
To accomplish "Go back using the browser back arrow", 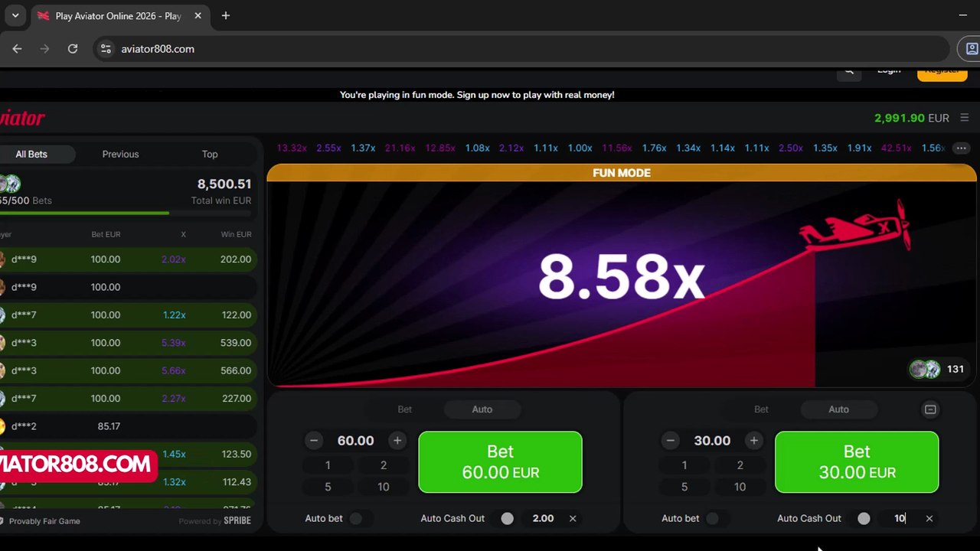I will [17, 49].
